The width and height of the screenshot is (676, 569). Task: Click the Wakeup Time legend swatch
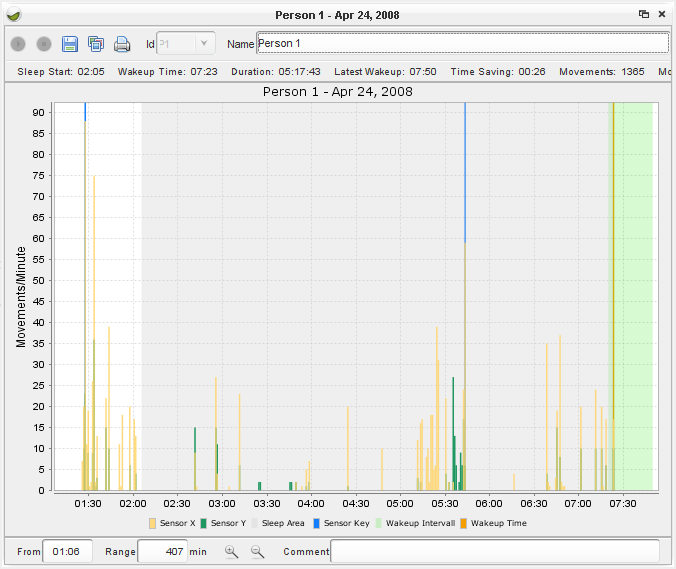(x=463, y=523)
